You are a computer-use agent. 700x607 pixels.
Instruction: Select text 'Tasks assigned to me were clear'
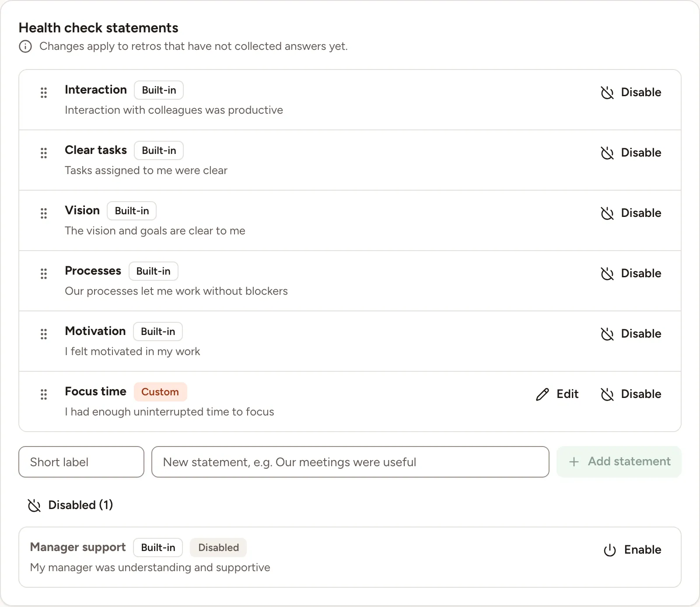(x=146, y=171)
